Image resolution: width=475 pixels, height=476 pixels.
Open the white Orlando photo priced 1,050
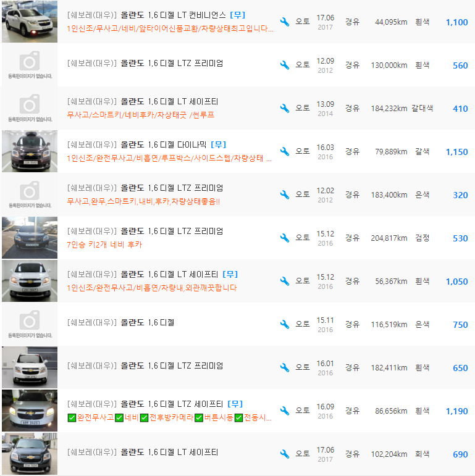(30, 281)
